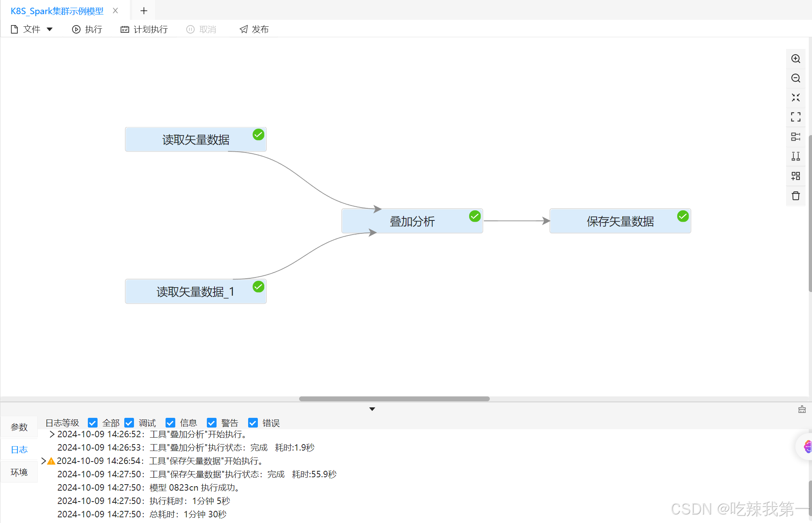Image resolution: width=812 pixels, height=523 pixels.
Task: Click the trash delete icon
Action: [x=795, y=196]
